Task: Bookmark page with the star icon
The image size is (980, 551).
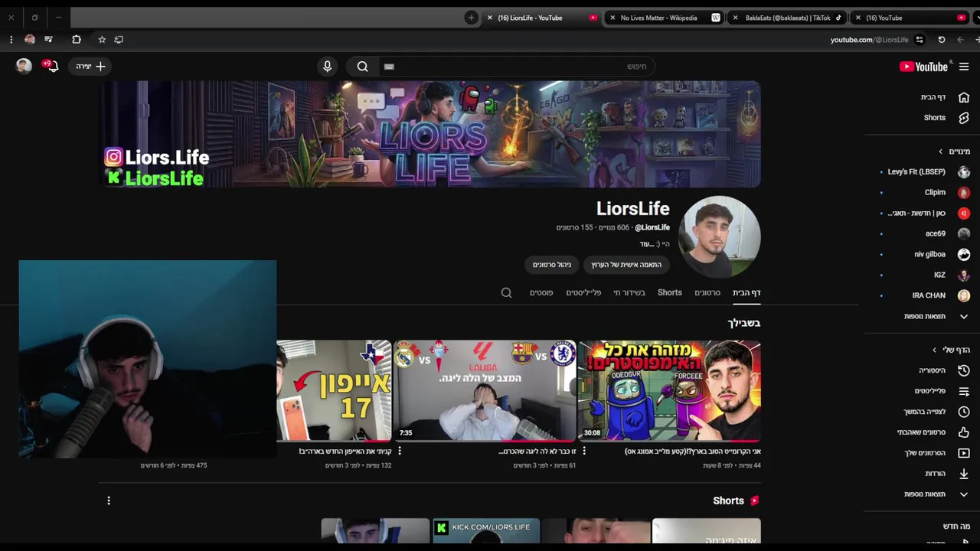Action: (102, 39)
